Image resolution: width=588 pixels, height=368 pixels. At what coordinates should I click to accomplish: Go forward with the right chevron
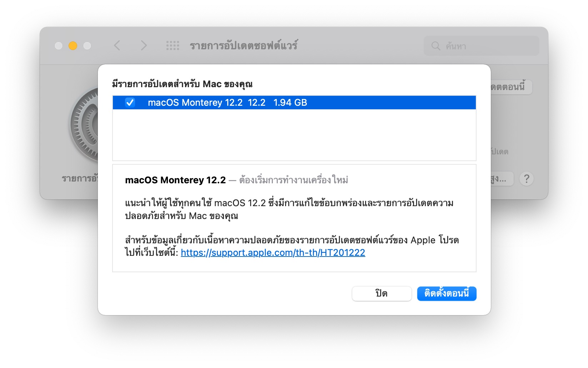click(x=144, y=45)
